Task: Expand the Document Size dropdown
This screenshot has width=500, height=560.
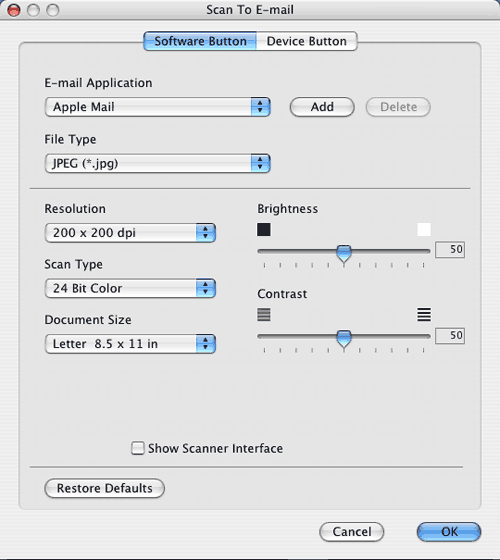Action: click(130, 344)
